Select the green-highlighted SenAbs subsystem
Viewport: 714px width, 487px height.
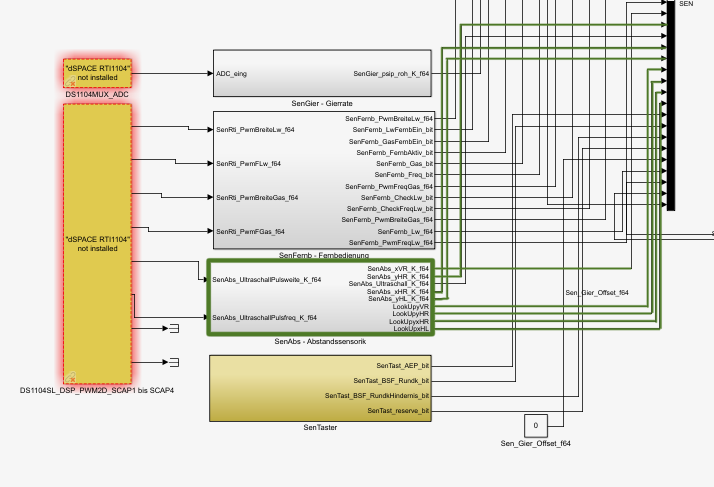(x=318, y=298)
